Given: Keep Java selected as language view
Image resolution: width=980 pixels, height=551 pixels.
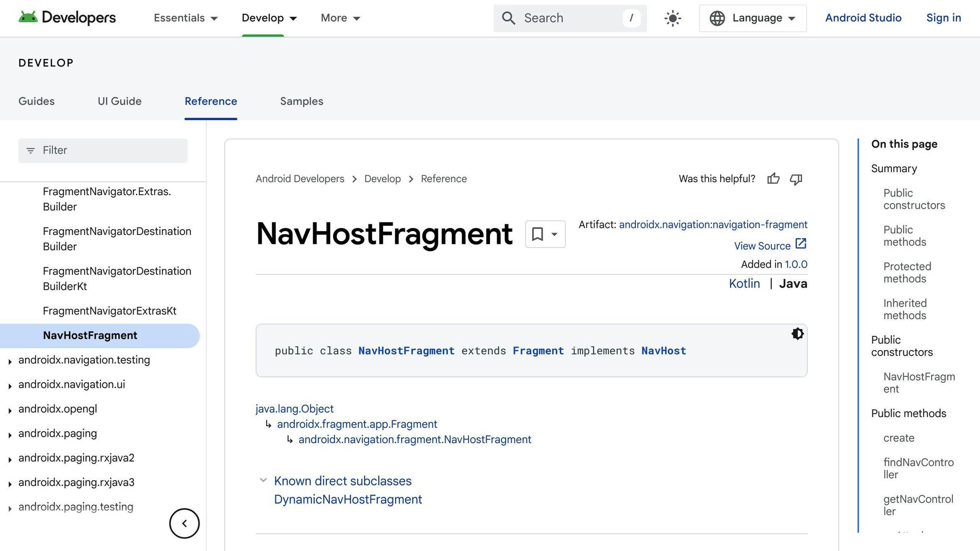Looking at the screenshot, I should pos(793,284).
